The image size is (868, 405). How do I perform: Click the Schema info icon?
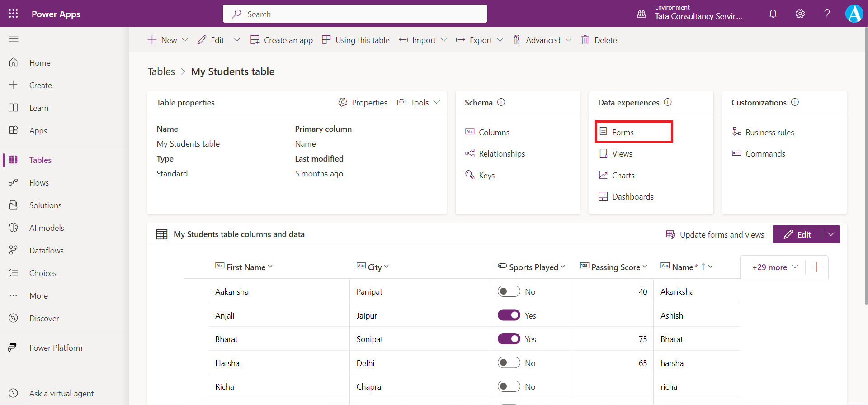tap(501, 102)
